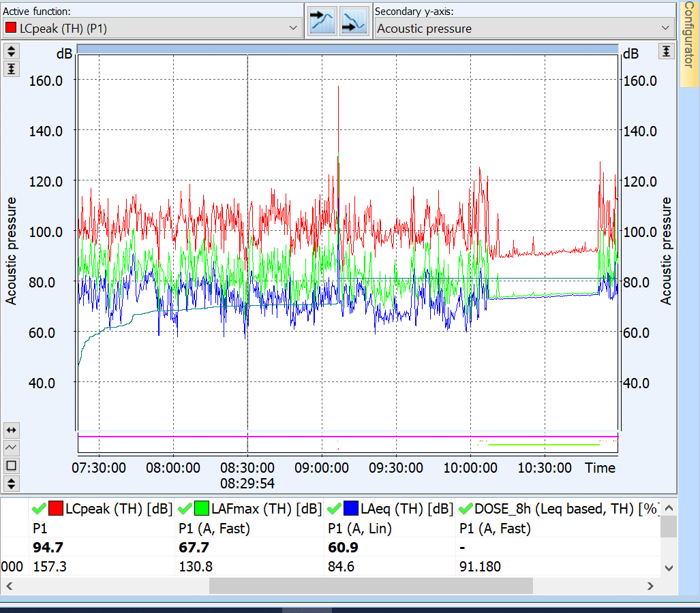Toggle the LCpeak (TH) green checkmark
Screen dimensions: 700x613
point(39,508)
